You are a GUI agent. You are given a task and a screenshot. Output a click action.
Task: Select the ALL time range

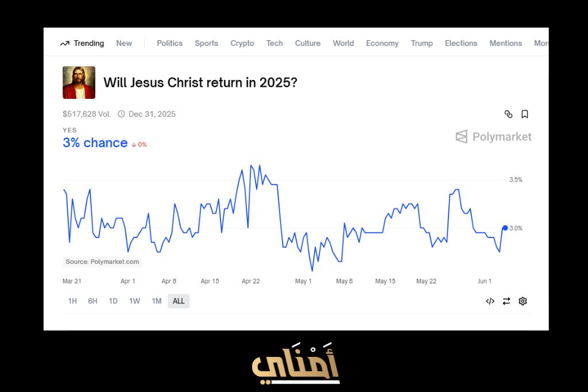tap(179, 301)
